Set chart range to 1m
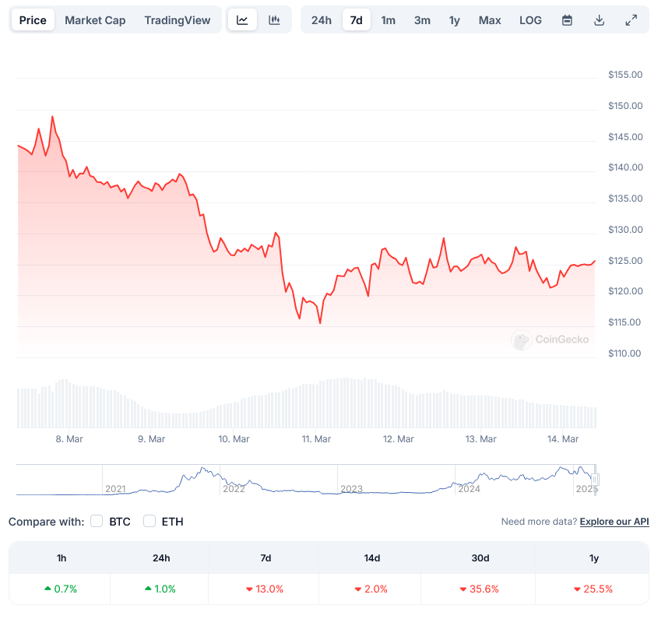The height and width of the screenshot is (619, 672). point(389,20)
